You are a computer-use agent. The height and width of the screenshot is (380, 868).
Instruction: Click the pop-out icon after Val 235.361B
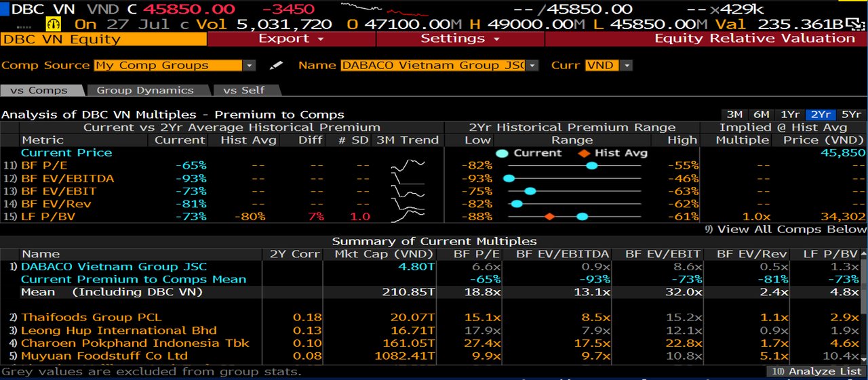coord(855,24)
